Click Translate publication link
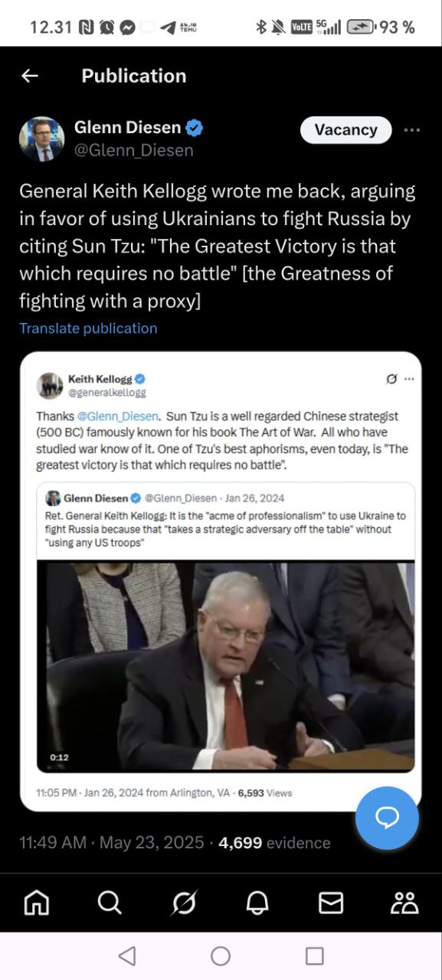 tap(88, 328)
